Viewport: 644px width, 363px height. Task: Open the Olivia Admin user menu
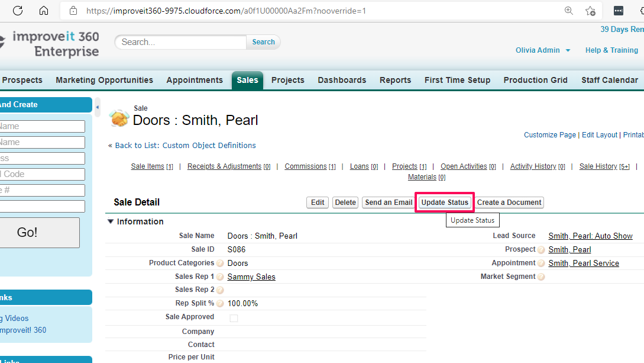pyautogui.click(x=542, y=50)
